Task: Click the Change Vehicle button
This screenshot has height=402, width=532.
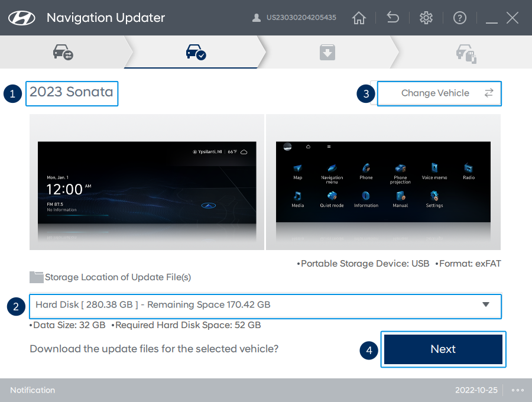Action: click(x=439, y=93)
